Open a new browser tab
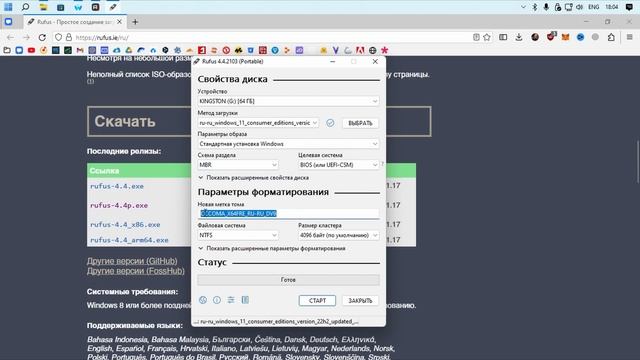 135,22
